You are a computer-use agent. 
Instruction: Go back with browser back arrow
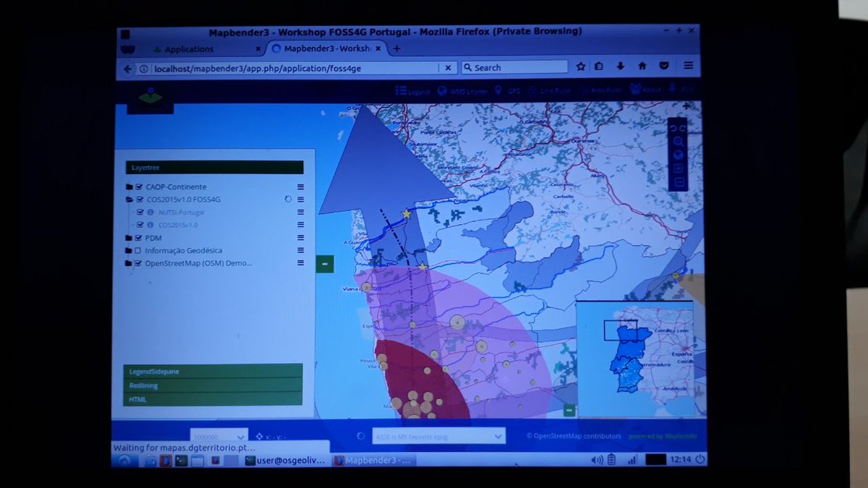click(x=128, y=69)
